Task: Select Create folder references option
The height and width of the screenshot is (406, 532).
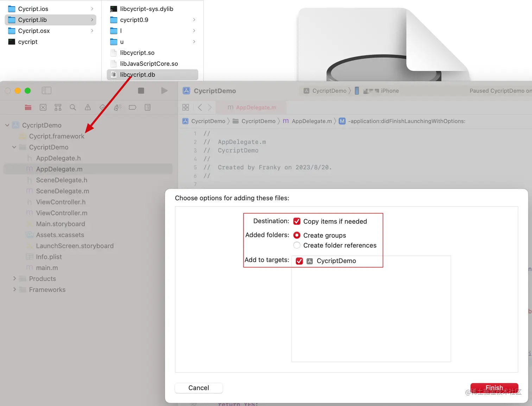Action: click(297, 245)
